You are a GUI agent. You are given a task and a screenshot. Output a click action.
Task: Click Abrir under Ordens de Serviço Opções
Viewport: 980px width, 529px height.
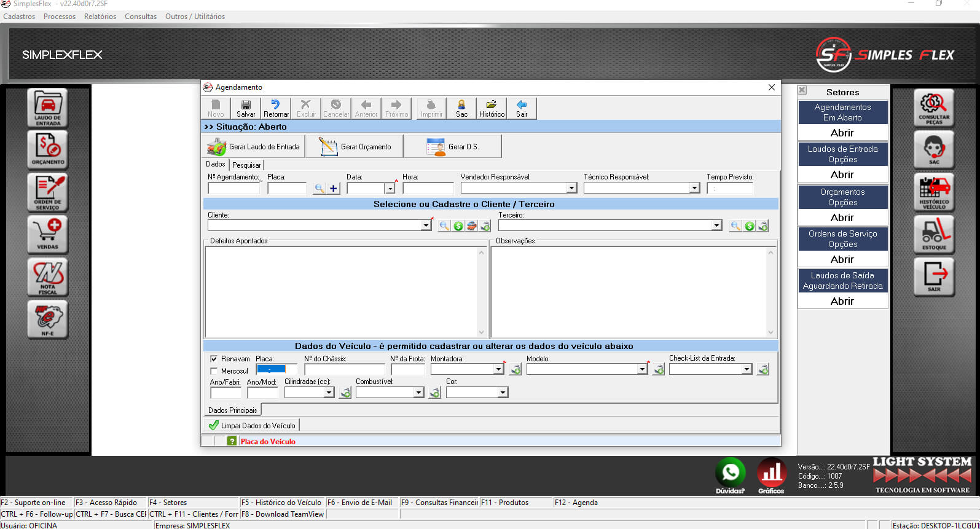pos(842,259)
